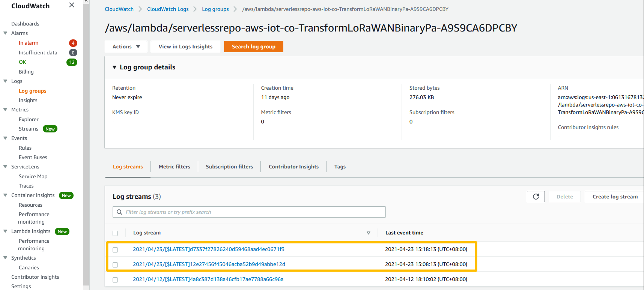Open Performance monitoring under Container Insights

[x=34, y=218]
